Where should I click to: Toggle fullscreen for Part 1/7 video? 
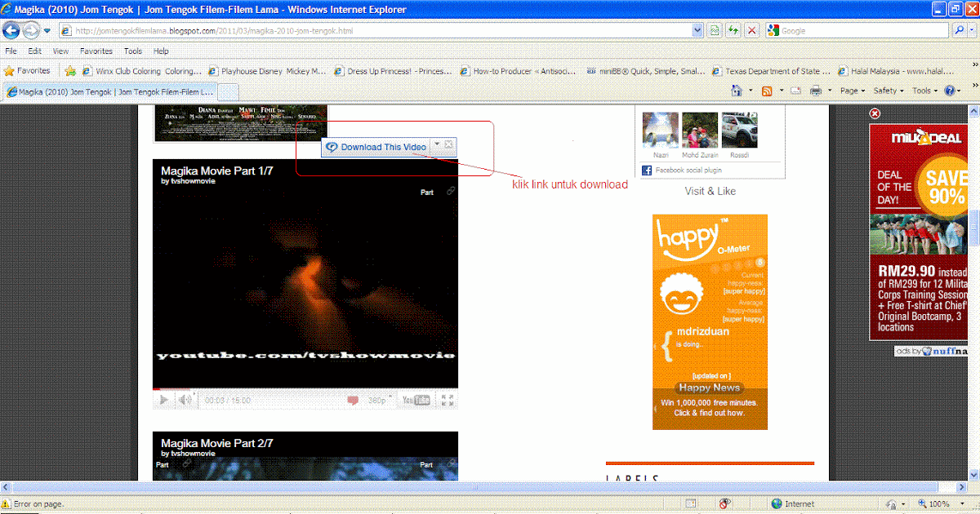(x=448, y=400)
